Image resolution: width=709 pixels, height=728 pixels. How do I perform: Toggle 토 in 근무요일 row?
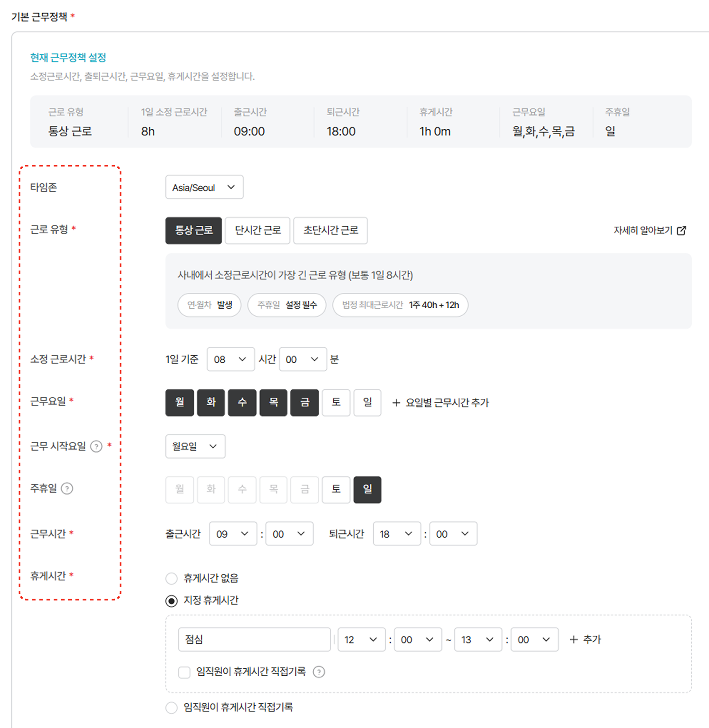(336, 403)
